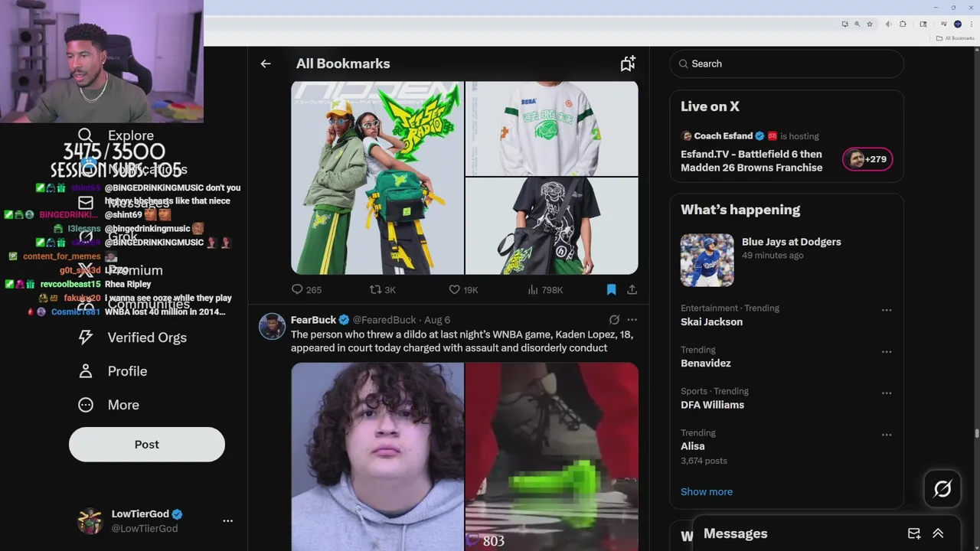View the right-hand image in FearBuck post
This screenshot has width=980, height=551.
(552, 457)
